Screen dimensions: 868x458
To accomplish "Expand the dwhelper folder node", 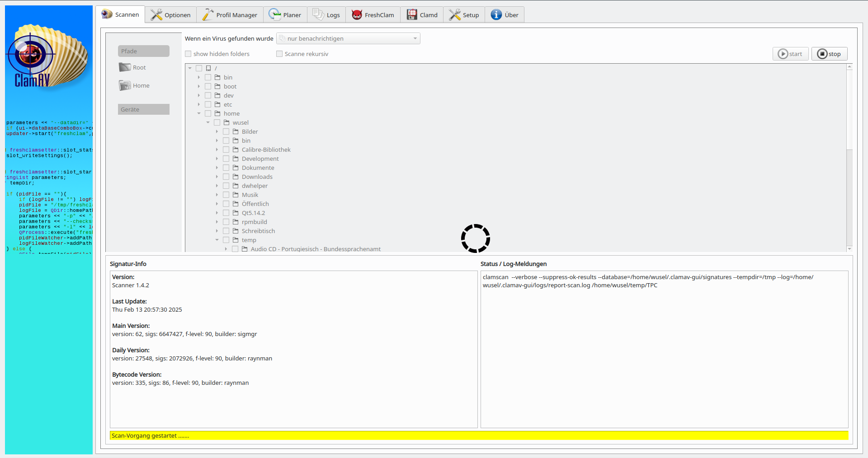I will [217, 186].
